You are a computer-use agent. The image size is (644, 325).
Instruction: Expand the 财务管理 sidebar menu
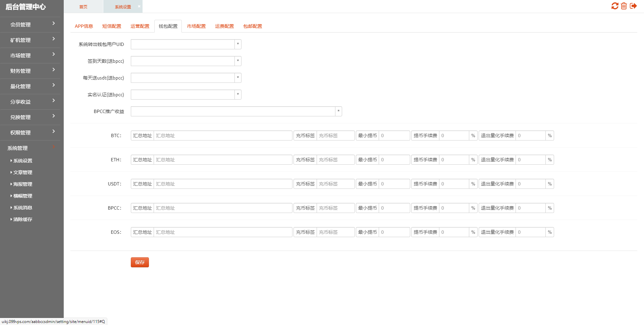(x=30, y=71)
